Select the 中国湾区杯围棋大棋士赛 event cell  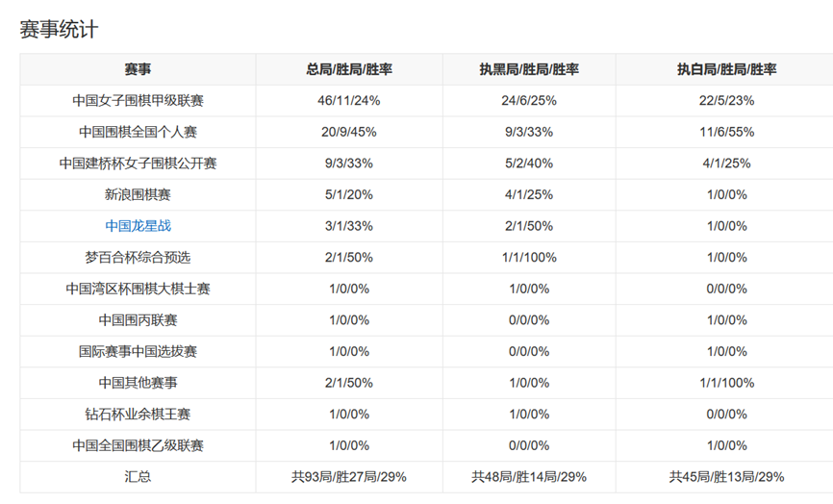point(138,289)
